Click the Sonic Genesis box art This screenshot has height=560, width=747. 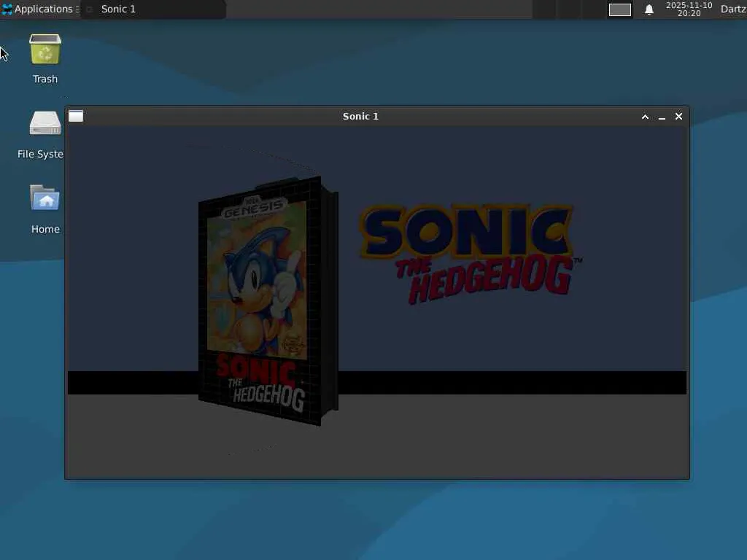click(268, 301)
